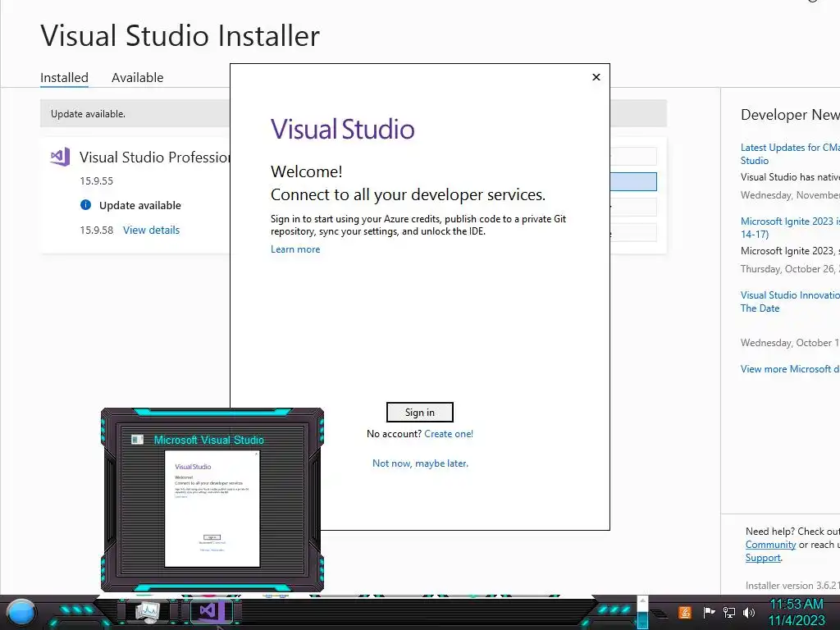Click the Start orb button
840x630 pixels.
tap(21, 613)
